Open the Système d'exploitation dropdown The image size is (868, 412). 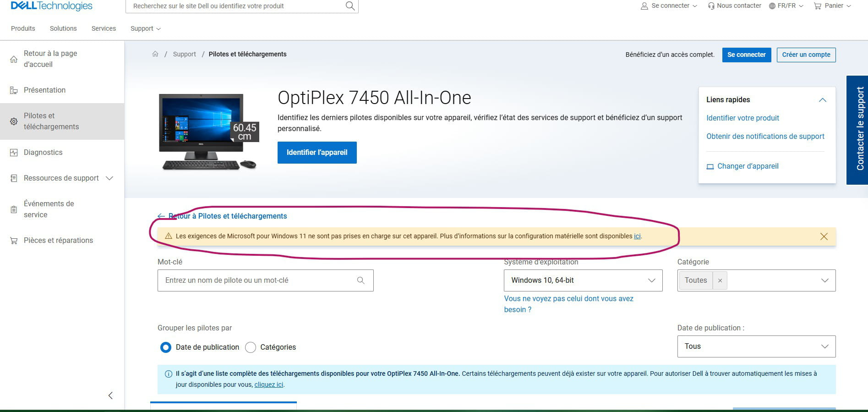583,280
